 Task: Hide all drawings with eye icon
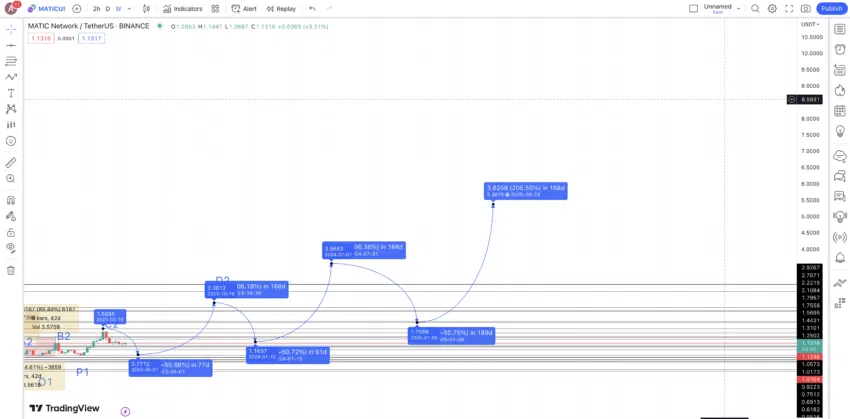[x=11, y=247]
